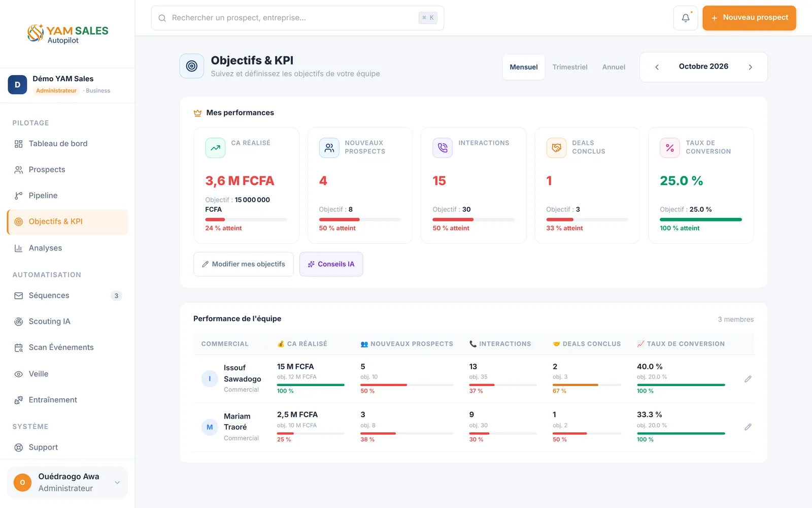Click the Ouédraogo Awa user avatar
This screenshot has width=812, height=508.
click(22, 483)
